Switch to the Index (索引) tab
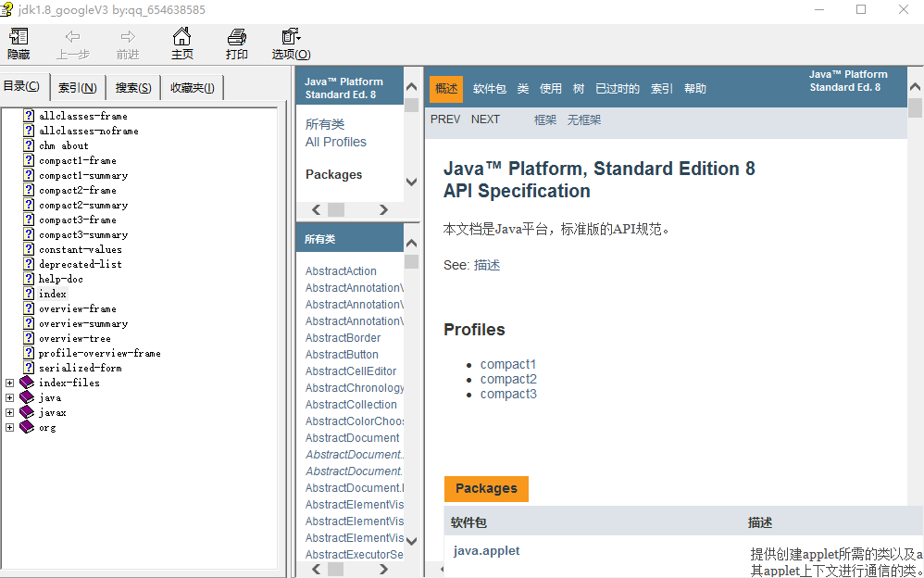Viewport: 924px width, 578px height. pos(77,88)
